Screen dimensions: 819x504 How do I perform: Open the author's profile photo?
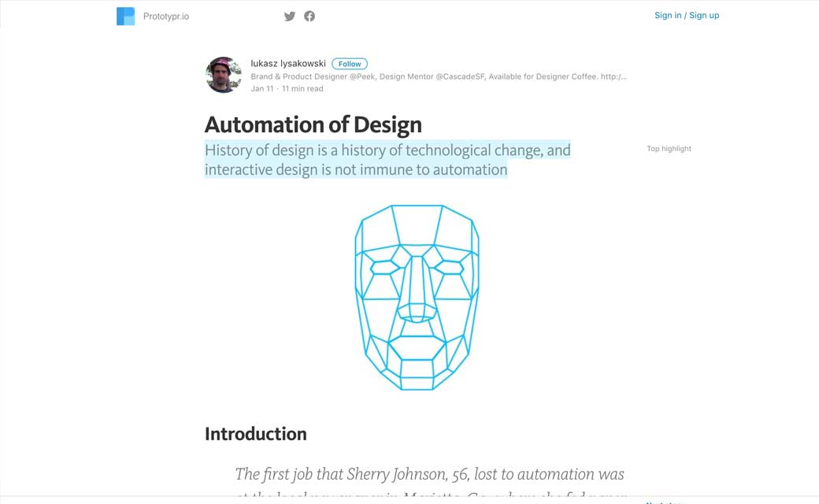click(x=224, y=75)
